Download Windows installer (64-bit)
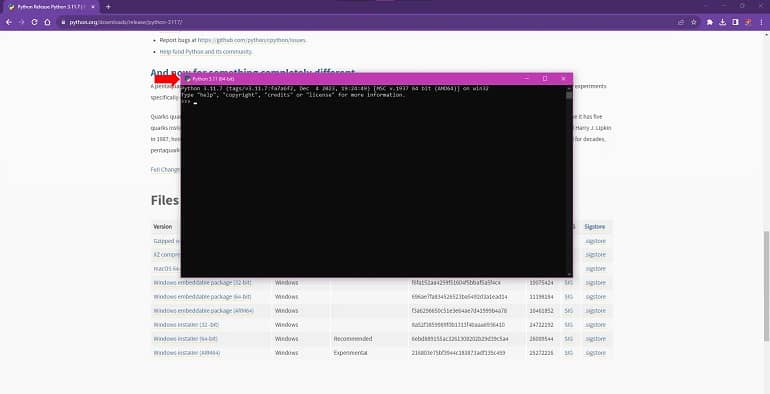 (x=186, y=339)
